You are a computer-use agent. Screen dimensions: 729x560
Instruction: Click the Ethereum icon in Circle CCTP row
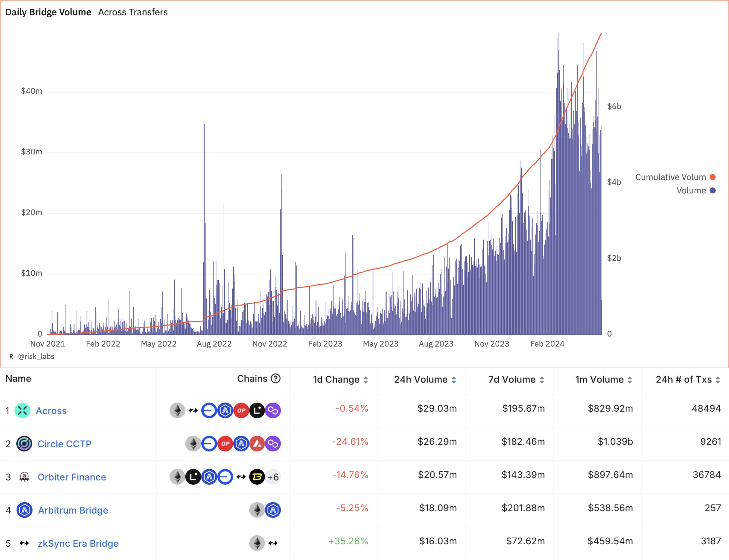point(193,444)
